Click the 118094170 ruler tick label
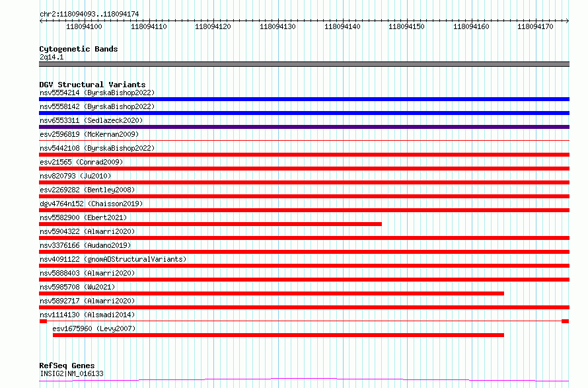The image size is (588, 388). click(536, 26)
